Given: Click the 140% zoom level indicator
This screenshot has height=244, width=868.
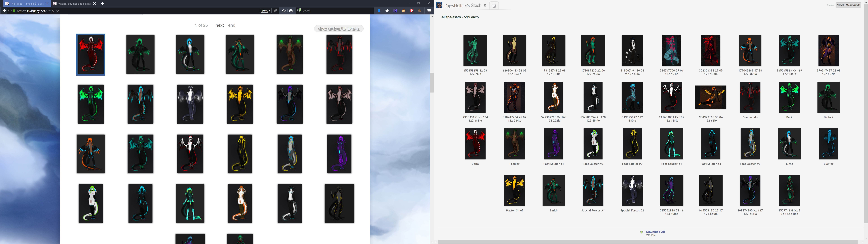Looking at the screenshot, I should coord(264,11).
